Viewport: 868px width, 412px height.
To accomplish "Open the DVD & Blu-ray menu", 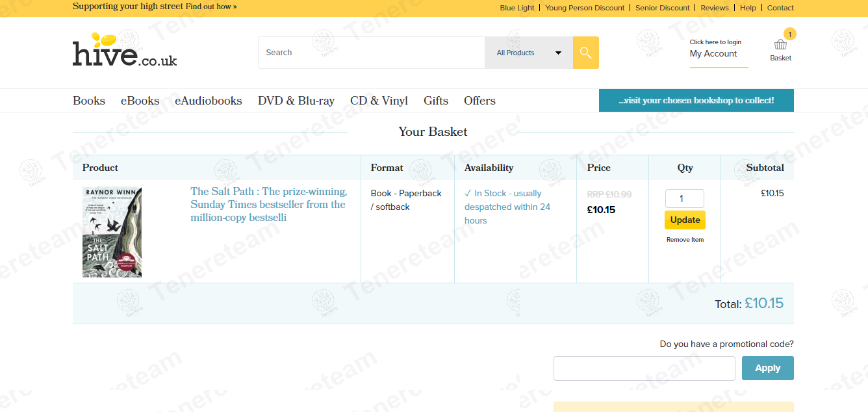I will 296,101.
